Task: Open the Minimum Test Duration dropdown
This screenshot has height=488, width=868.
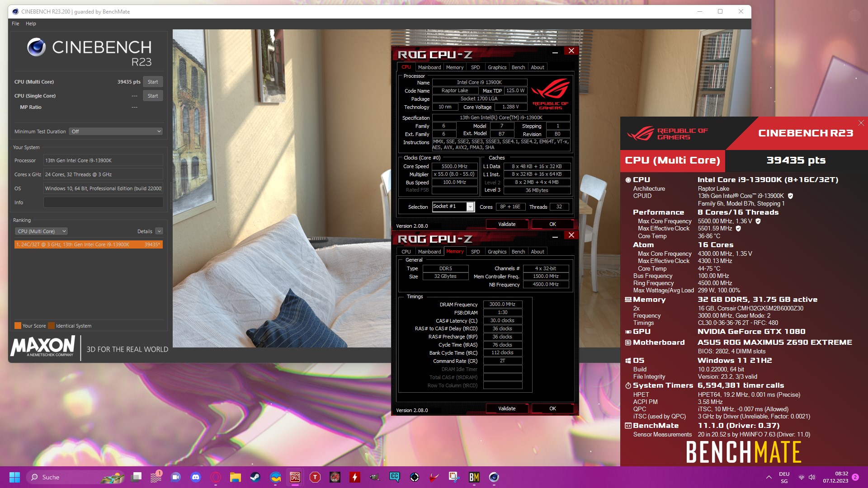Action: tap(116, 131)
